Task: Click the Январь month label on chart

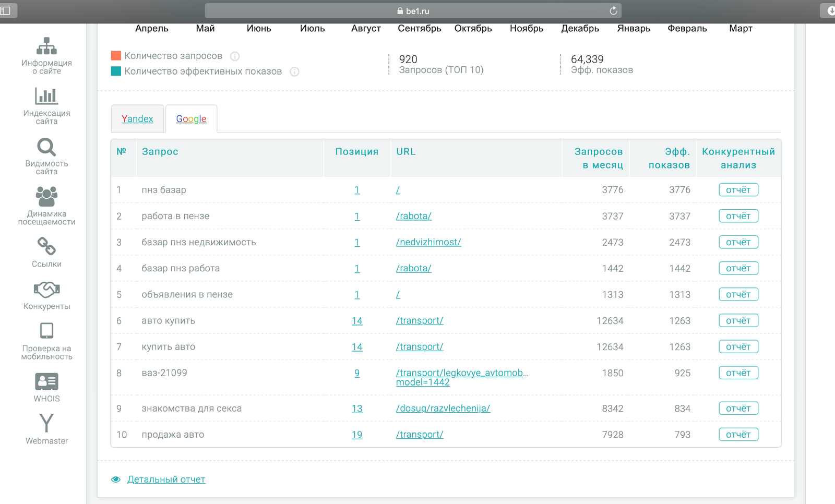Action: pos(634,28)
